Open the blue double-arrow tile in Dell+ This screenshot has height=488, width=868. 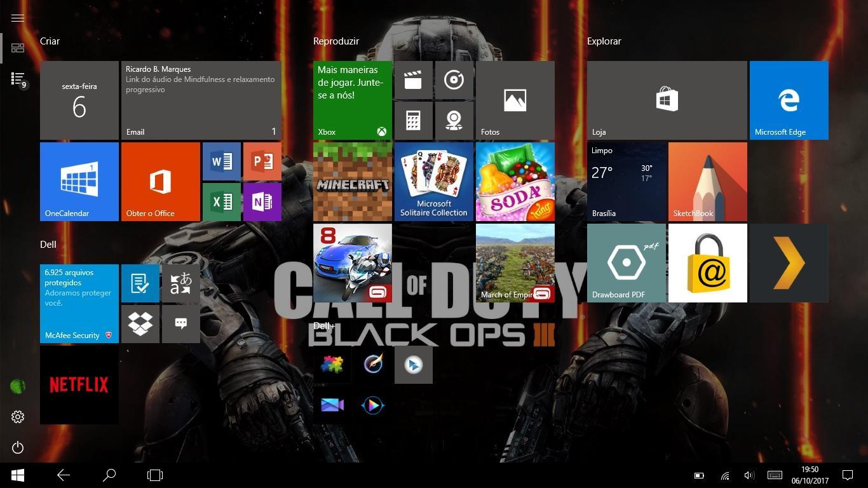click(x=414, y=365)
